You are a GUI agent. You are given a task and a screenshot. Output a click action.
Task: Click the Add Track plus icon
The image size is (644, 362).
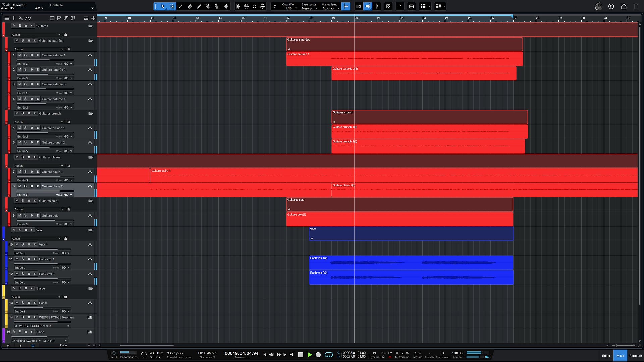coord(93,18)
